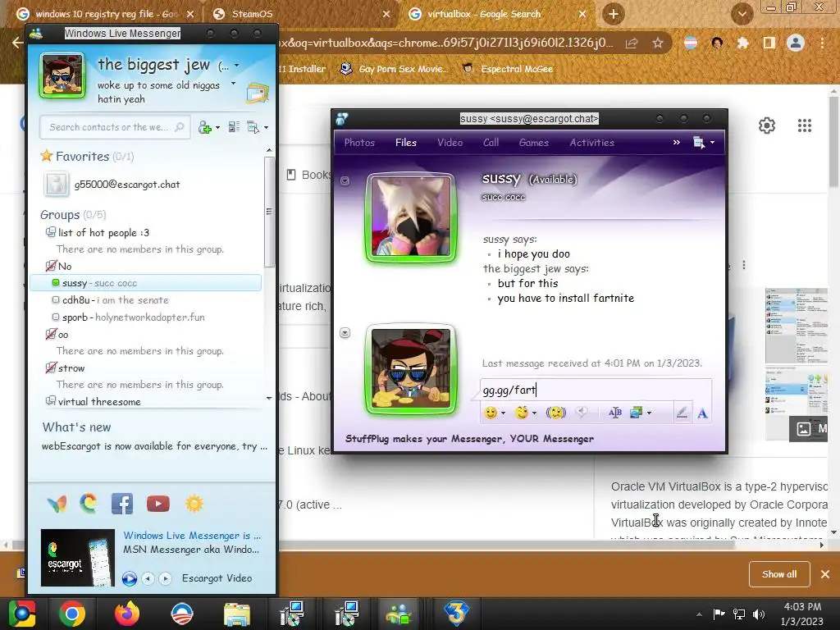Open the background picker icon in chat
This screenshot has height=630, width=840.
pyautogui.click(x=637, y=413)
